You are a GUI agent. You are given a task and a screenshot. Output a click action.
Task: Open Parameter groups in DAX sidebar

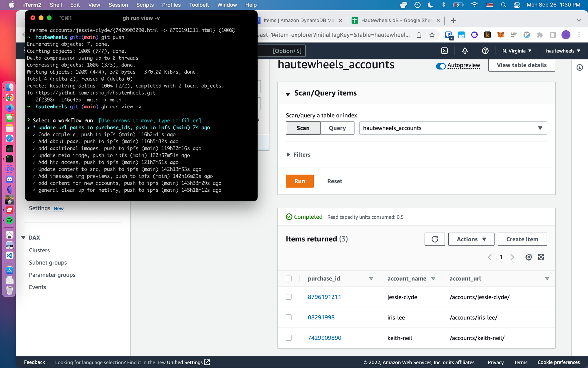[x=52, y=275]
